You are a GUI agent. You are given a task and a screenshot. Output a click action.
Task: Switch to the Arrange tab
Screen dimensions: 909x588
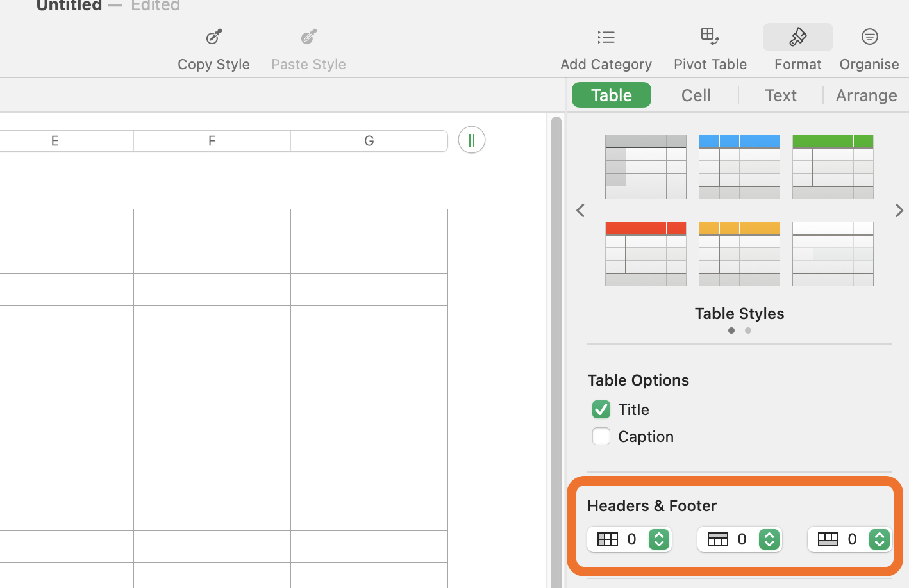click(866, 95)
